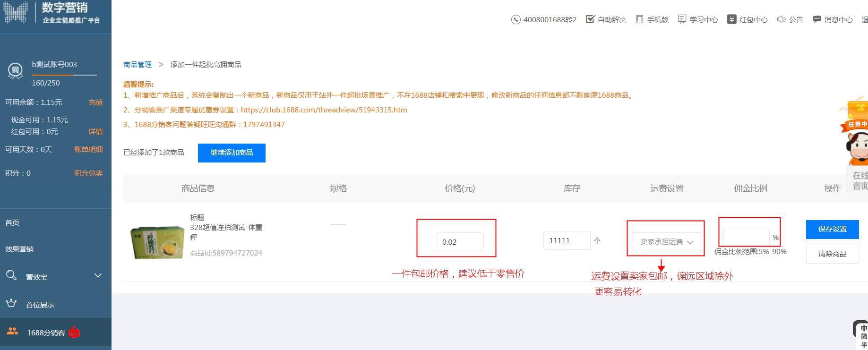Open the 充值 recharge link
The height and width of the screenshot is (350, 868).
[x=95, y=102]
